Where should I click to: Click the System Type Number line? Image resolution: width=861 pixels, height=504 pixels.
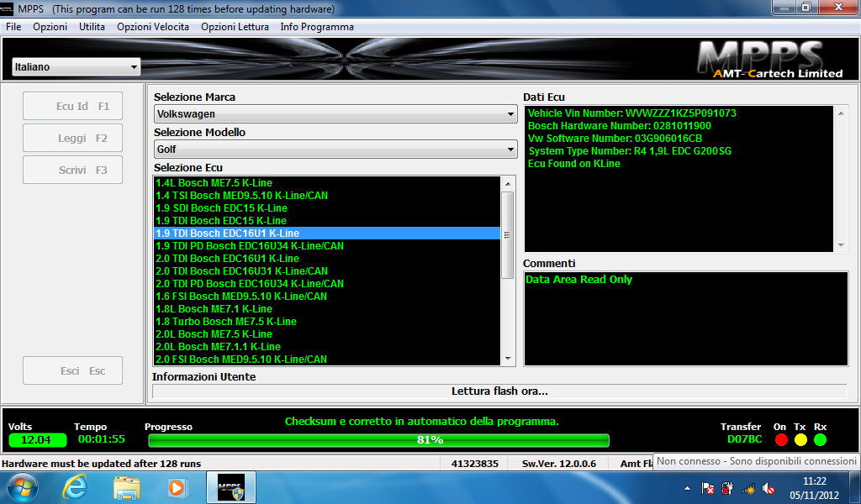[x=630, y=151]
